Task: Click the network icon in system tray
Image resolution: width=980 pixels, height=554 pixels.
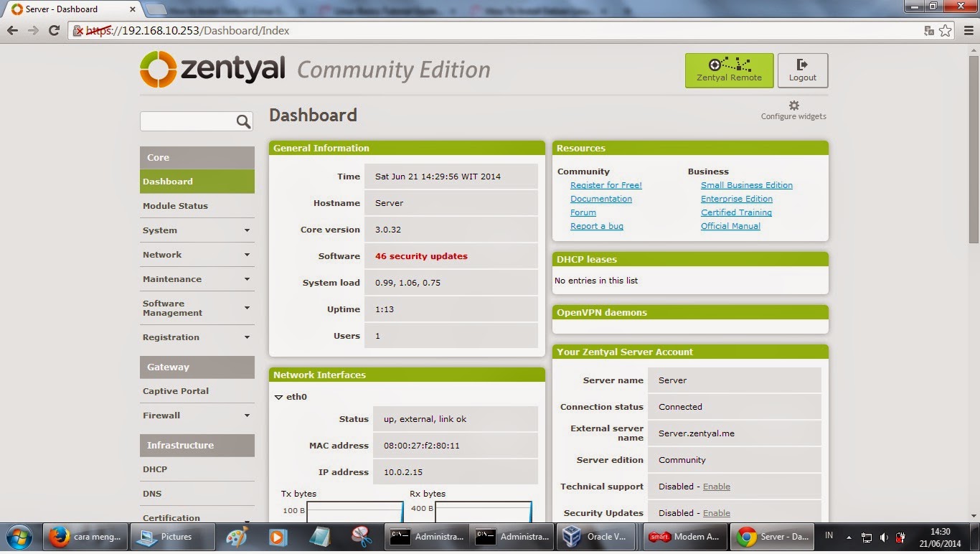Action: pos(867,537)
